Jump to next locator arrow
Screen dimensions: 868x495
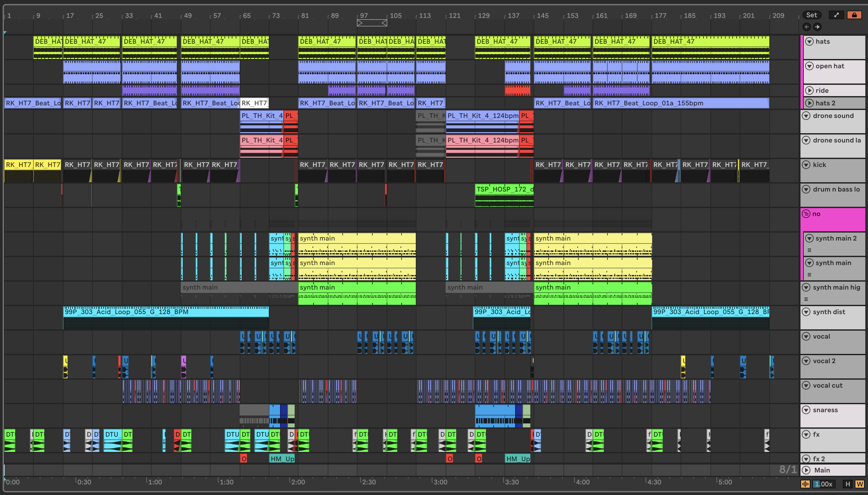(x=817, y=27)
